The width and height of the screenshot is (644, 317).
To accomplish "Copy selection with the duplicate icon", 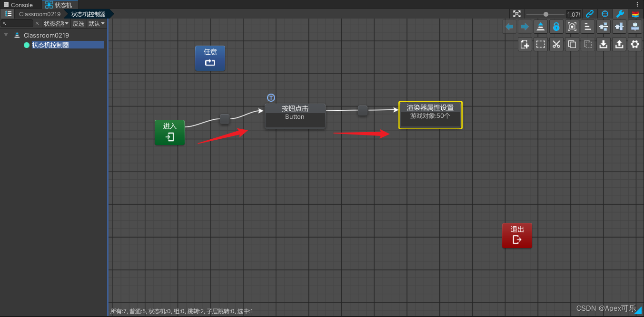I will pyautogui.click(x=572, y=45).
